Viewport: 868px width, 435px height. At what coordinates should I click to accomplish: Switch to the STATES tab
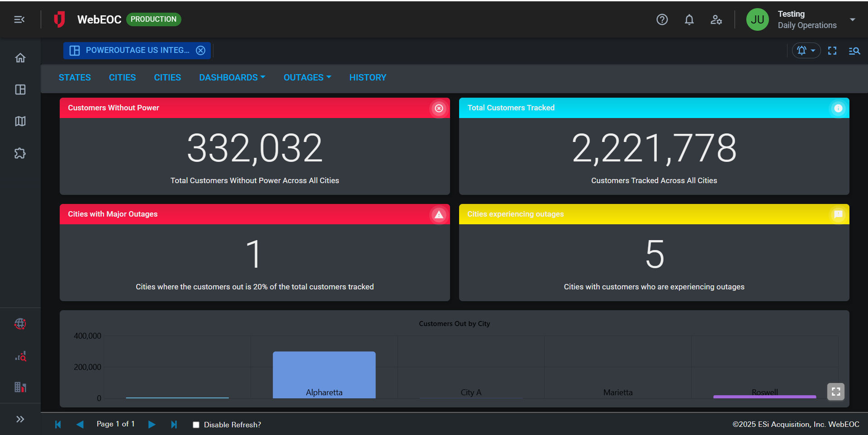(75, 77)
